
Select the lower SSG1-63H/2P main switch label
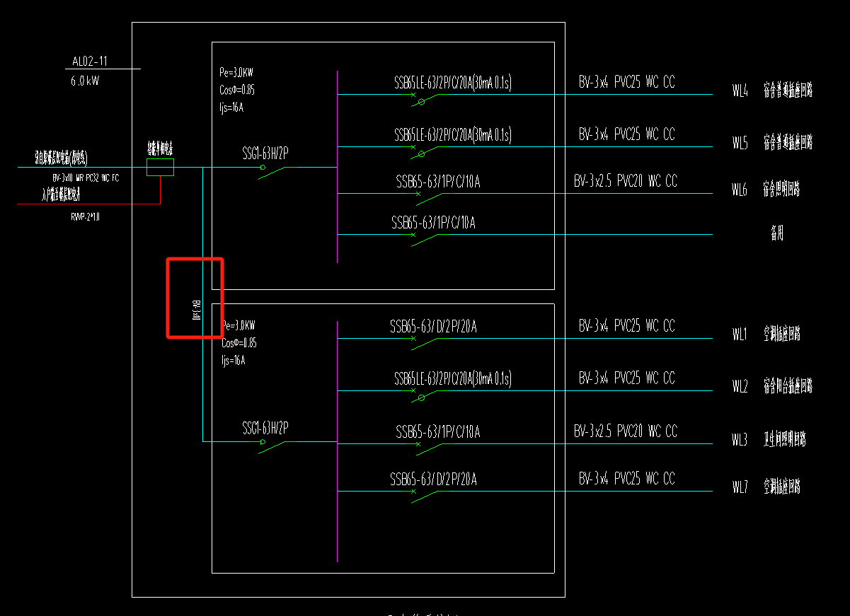point(265,428)
